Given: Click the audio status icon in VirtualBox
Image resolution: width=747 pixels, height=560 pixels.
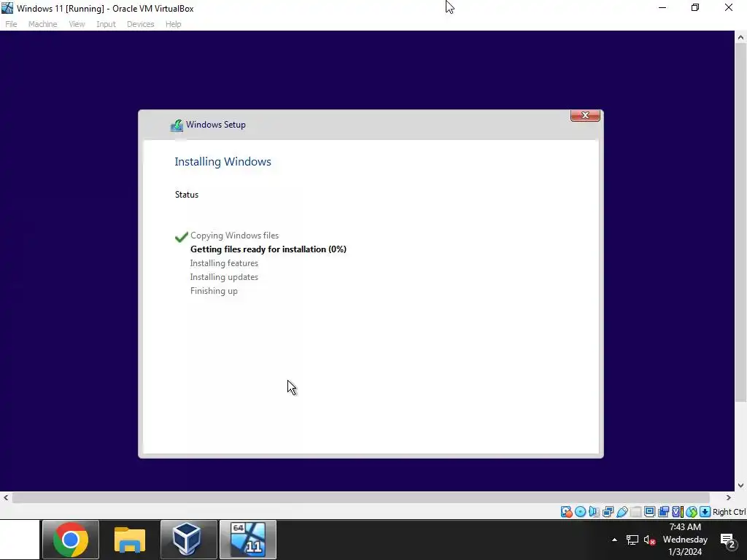Looking at the screenshot, I should (x=594, y=512).
